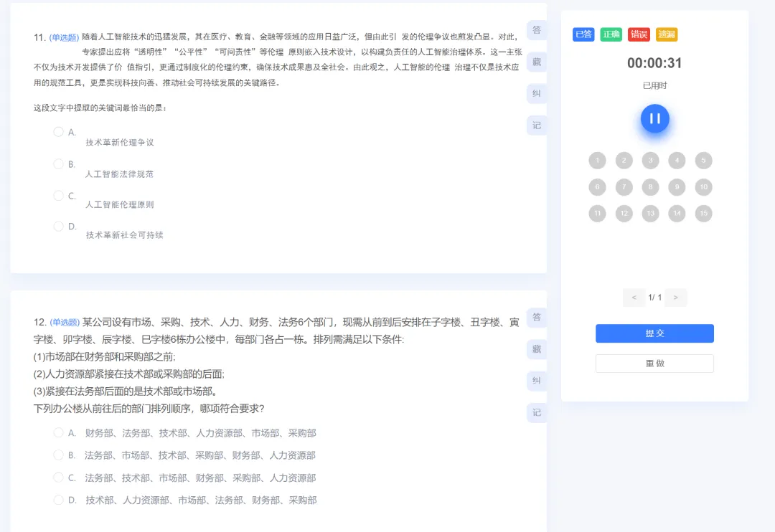Click condition (3) about 法务部后面
The height and width of the screenshot is (532, 775).
point(125,391)
